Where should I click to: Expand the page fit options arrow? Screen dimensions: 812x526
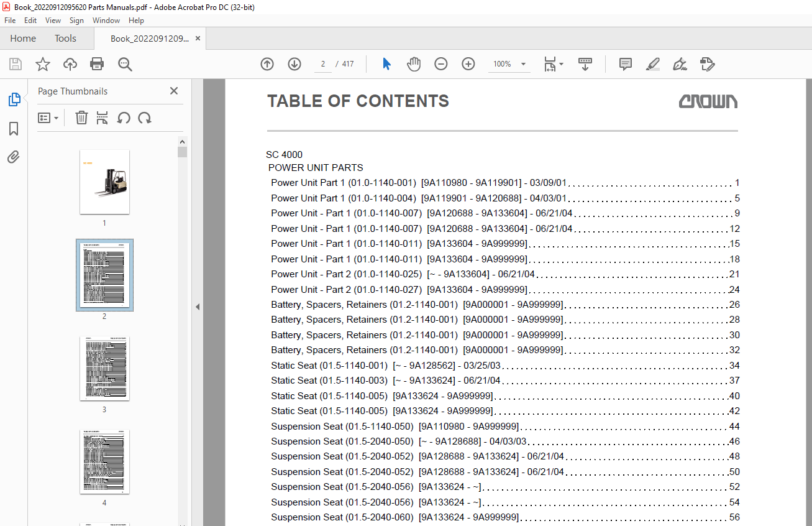[x=561, y=64]
